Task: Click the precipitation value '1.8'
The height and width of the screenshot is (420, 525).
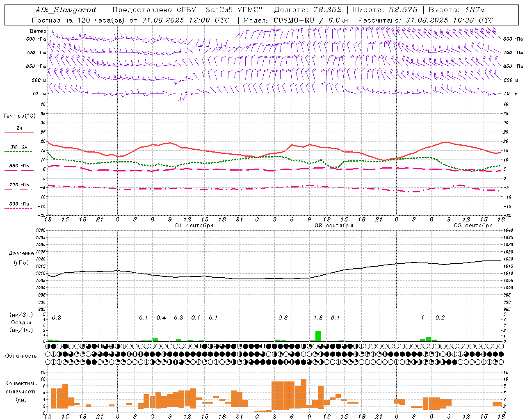Action: coord(318,317)
